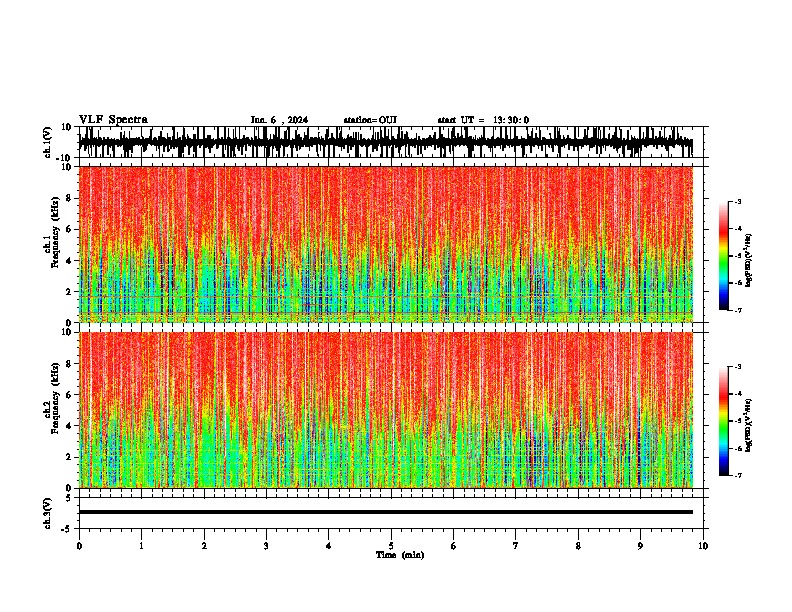
Task: Click the ch.3 flat black trace
Action: [386, 512]
